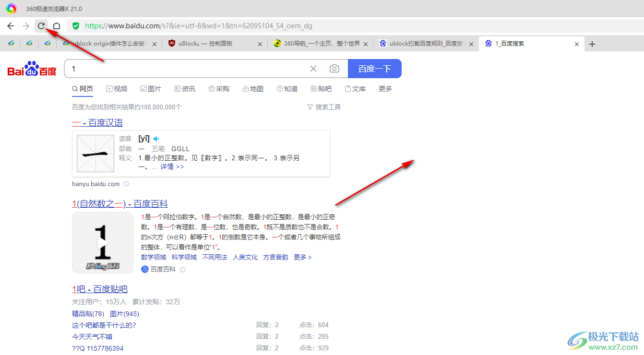Open the post 这个吧都是干什么的?
The height and width of the screenshot is (355, 644).
[x=104, y=325]
